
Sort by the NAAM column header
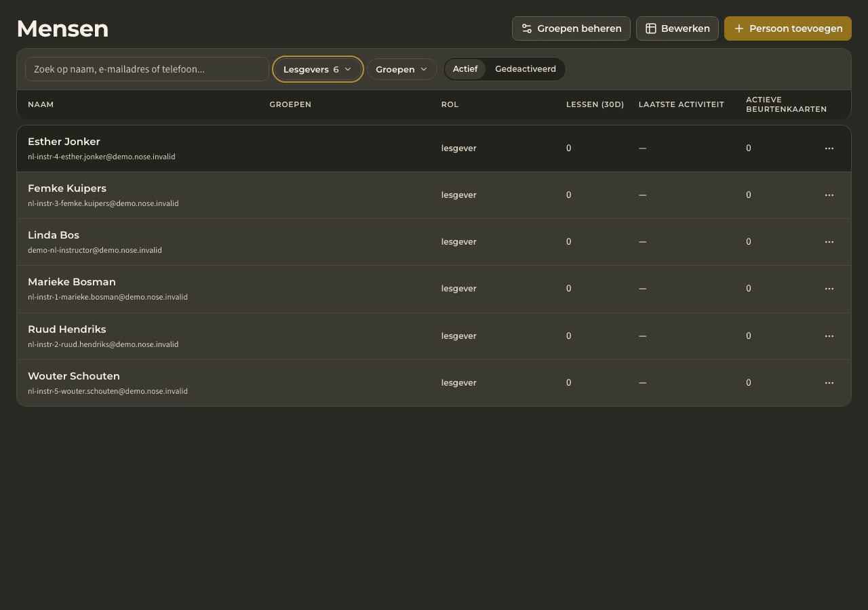[41, 104]
